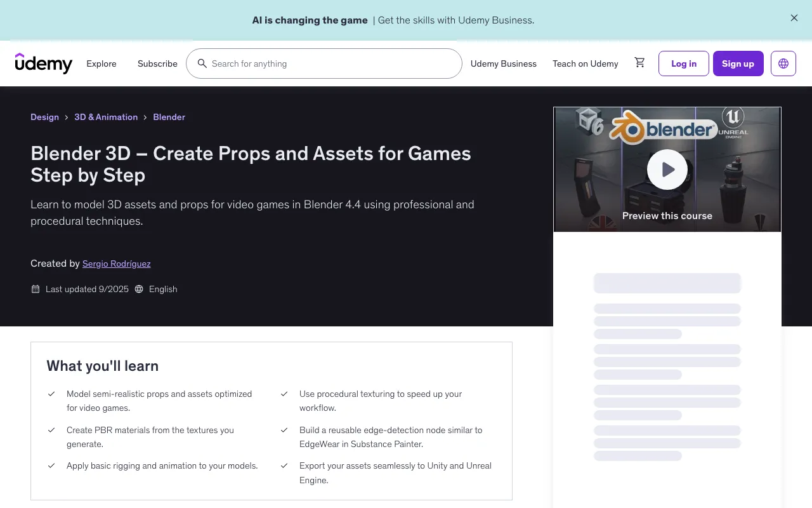The width and height of the screenshot is (812, 508).
Task: Open the Subscribe menu
Action: click(157, 63)
